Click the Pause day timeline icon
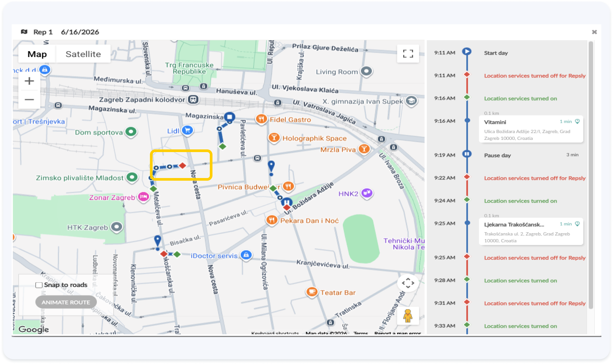This screenshot has height=364, width=613. 467,154
